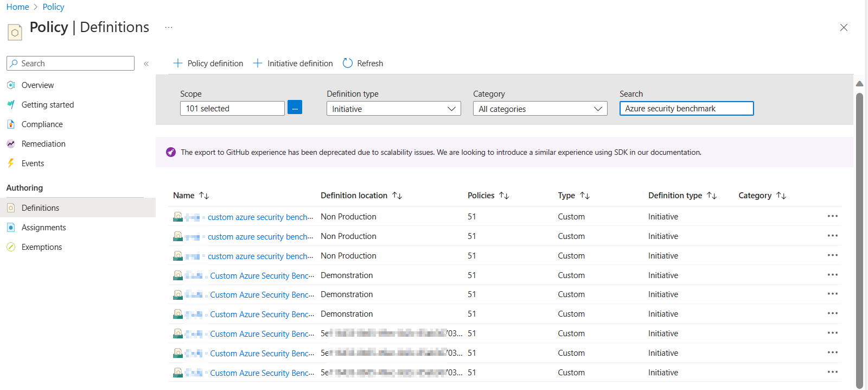Click the Remediation icon in the sidebar
The width and height of the screenshot is (868, 390).
click(11, 144)
